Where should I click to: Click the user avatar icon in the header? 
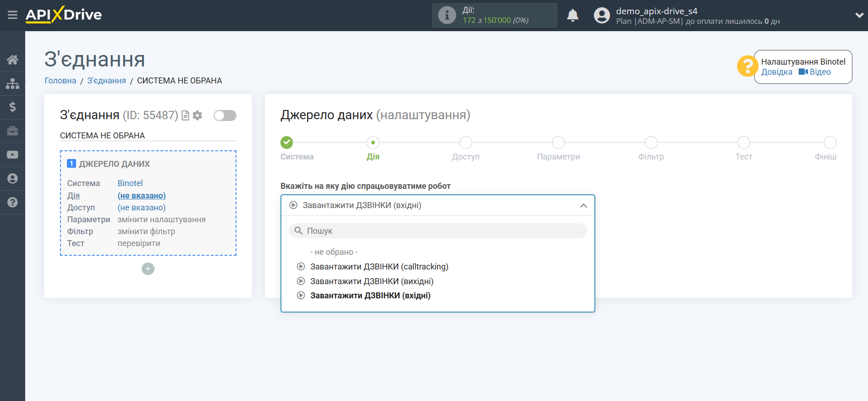pyautogui.click(x=602, y=15)
